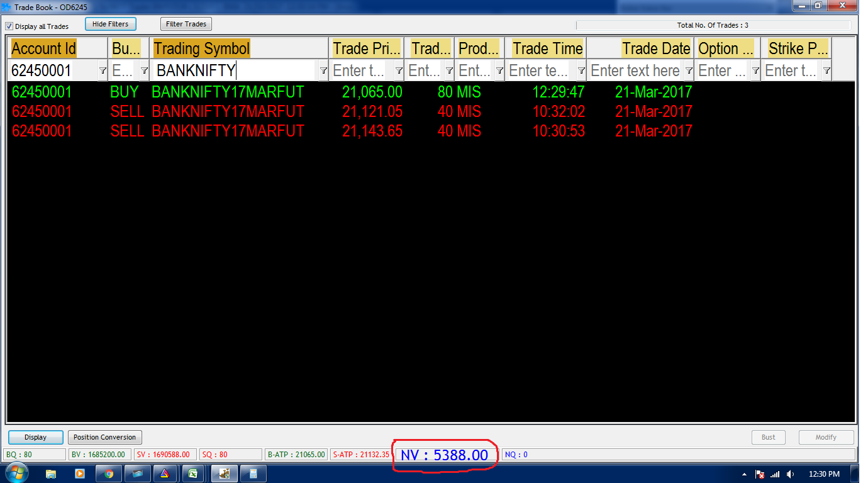Click the active trading app taskbar icon
868x483 pixels.
pyautogui.click(x=225, y=474)
